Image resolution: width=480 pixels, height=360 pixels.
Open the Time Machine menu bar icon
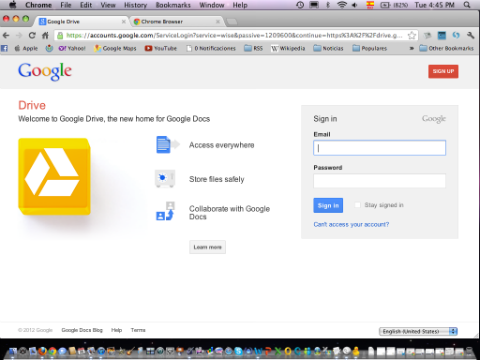pyautogui.click(x=300, y=5)
